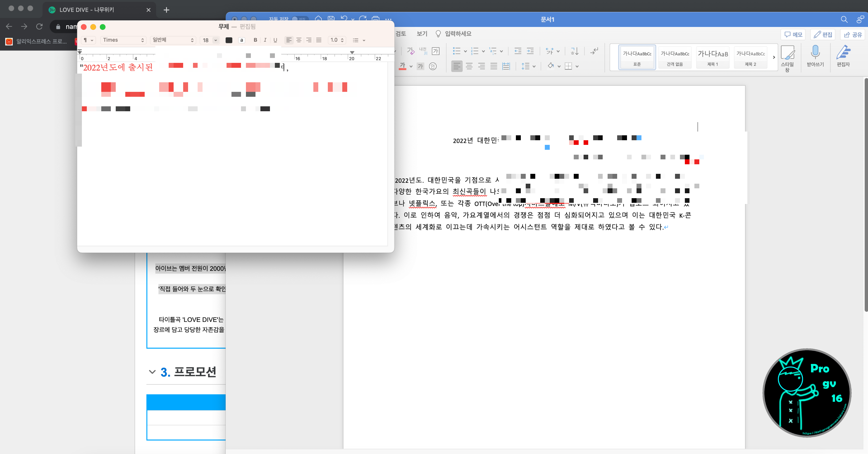Click the sort descending icon in ribbon

[x=574, y=51]
